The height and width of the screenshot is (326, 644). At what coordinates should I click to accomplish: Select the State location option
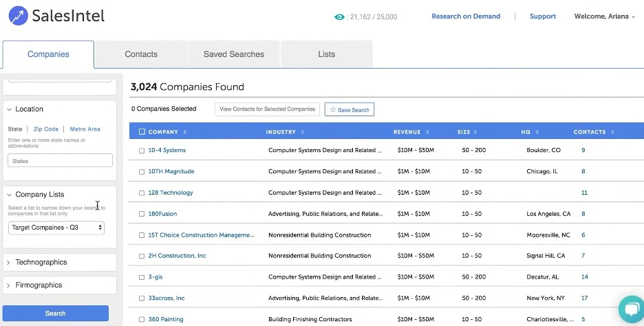15,129
